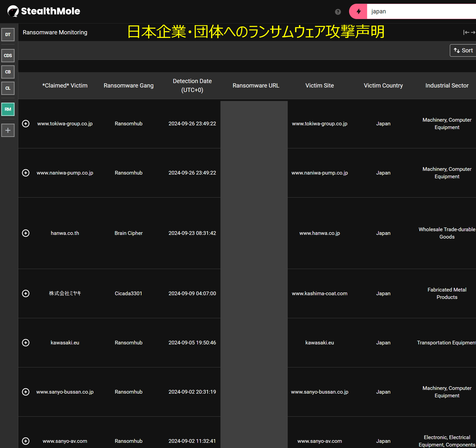
Task: Expand the 株式会社ミヤキ row
Action: click(x=26, y=293)
